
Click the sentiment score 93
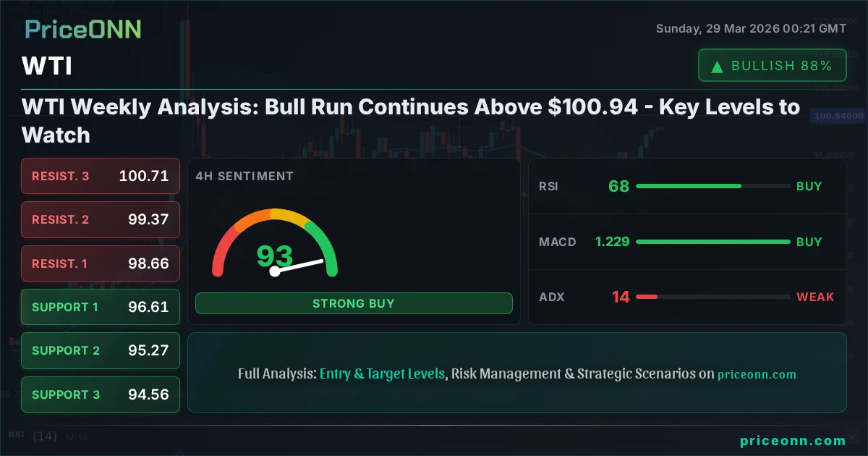273,256
